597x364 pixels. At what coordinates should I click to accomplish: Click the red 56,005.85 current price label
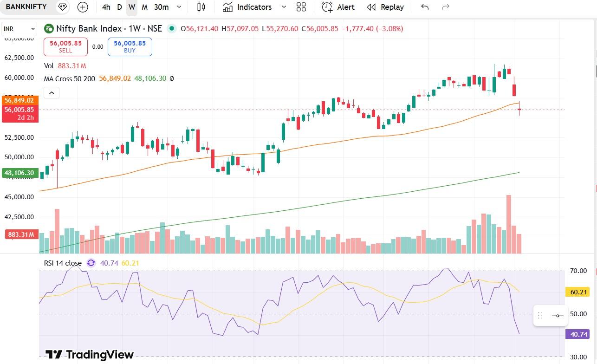point(19,113)
